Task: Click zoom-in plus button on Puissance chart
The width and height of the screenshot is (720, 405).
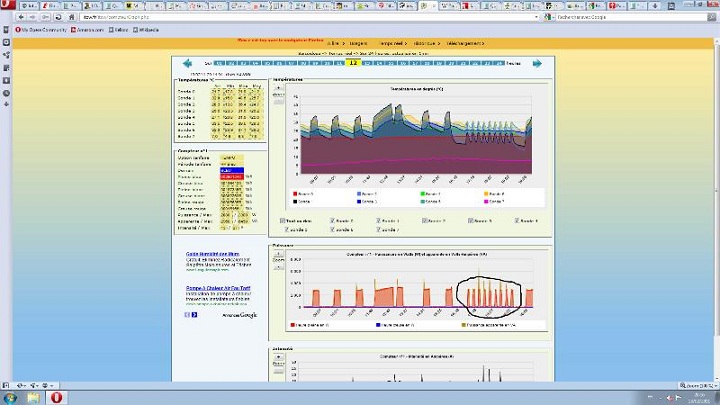Action: click(278, 253)
